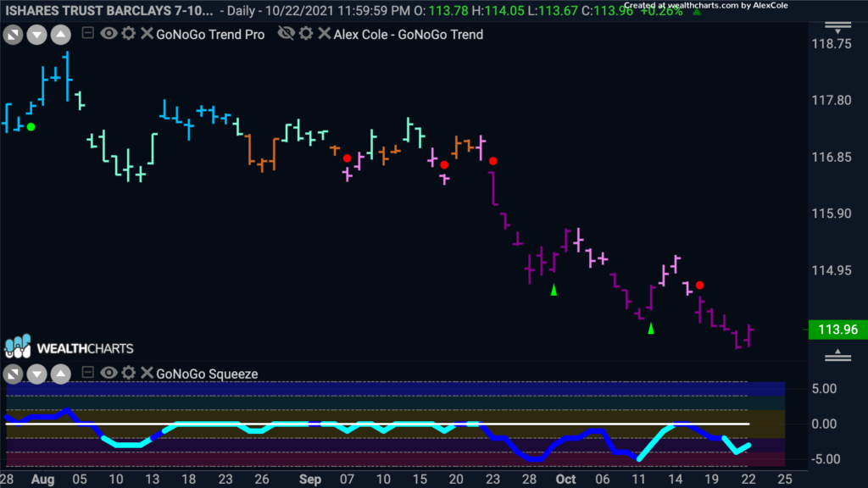
Task: Click the 19 date label on axis
Action: click(711, 480)
